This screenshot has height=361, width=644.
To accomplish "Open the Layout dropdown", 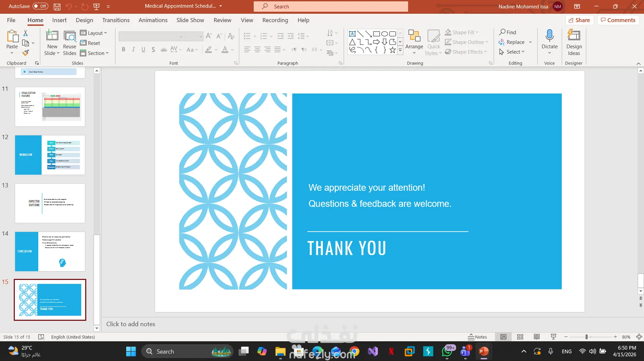I will tap(94, 33).
